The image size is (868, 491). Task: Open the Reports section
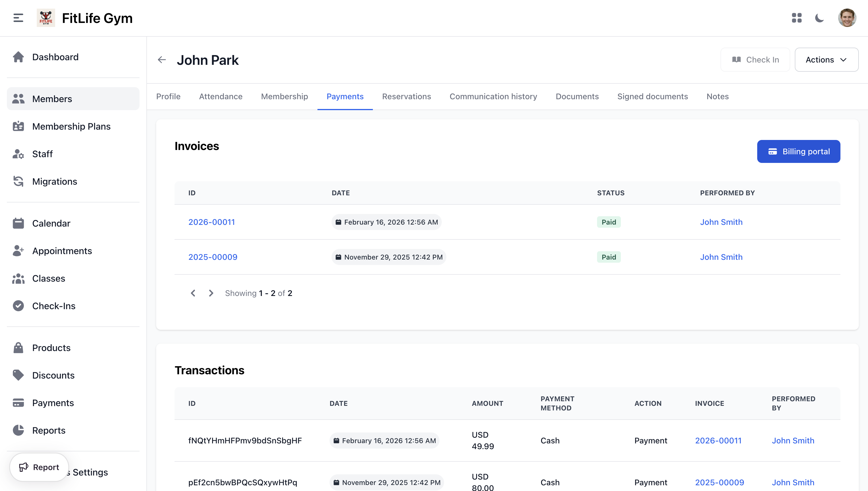pos(49,431)
